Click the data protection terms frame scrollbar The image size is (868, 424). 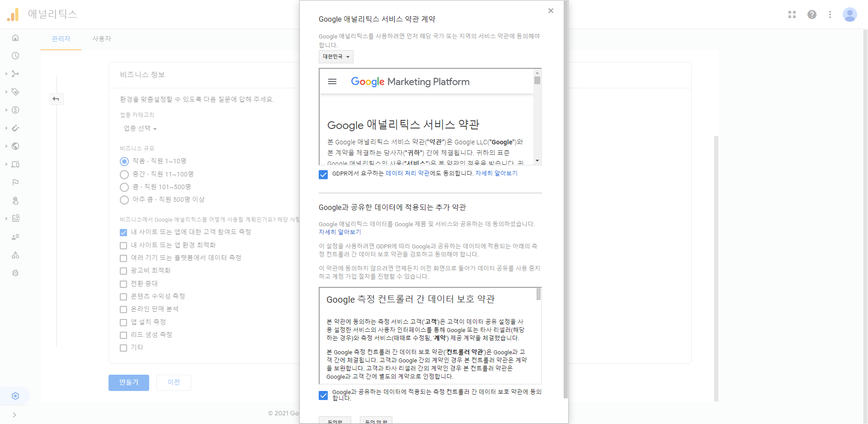tap(538, 294)
